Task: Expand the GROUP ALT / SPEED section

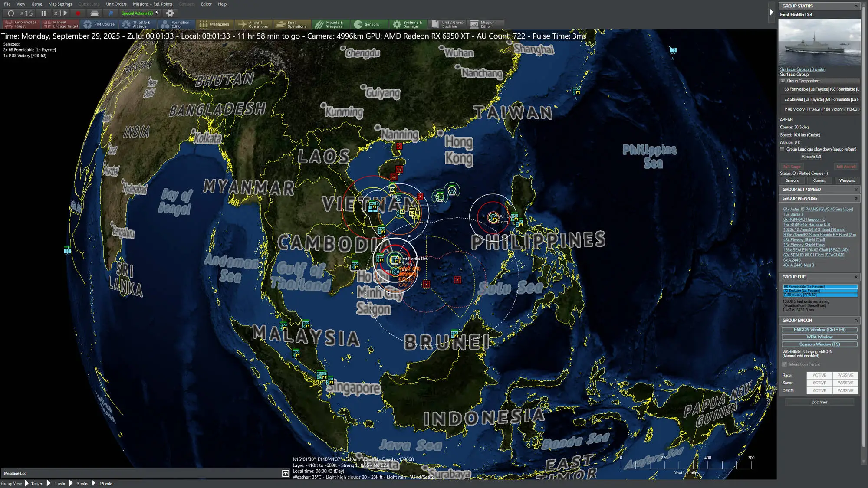Action: click(857, 189)
